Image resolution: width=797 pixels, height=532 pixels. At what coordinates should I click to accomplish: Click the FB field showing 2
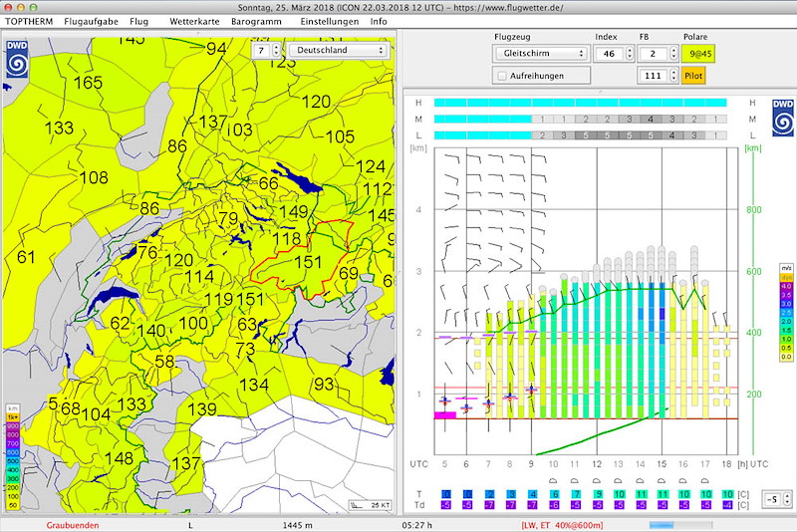pos(654,54)
